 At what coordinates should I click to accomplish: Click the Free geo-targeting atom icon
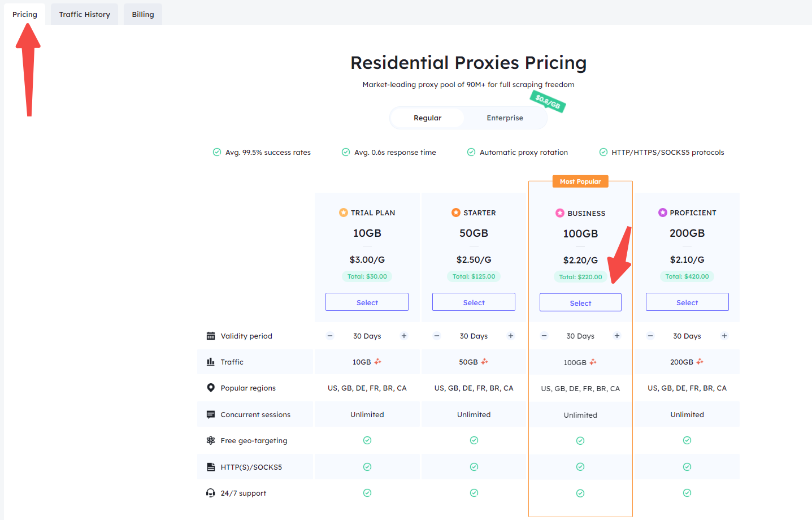coord(211,440)
